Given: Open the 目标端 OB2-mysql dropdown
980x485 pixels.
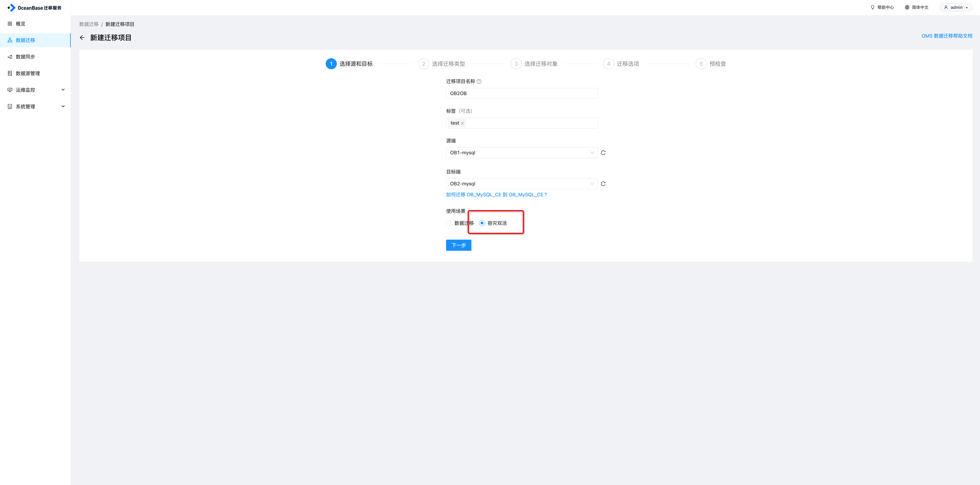Looking at the screenshot, I should point(521,184).
